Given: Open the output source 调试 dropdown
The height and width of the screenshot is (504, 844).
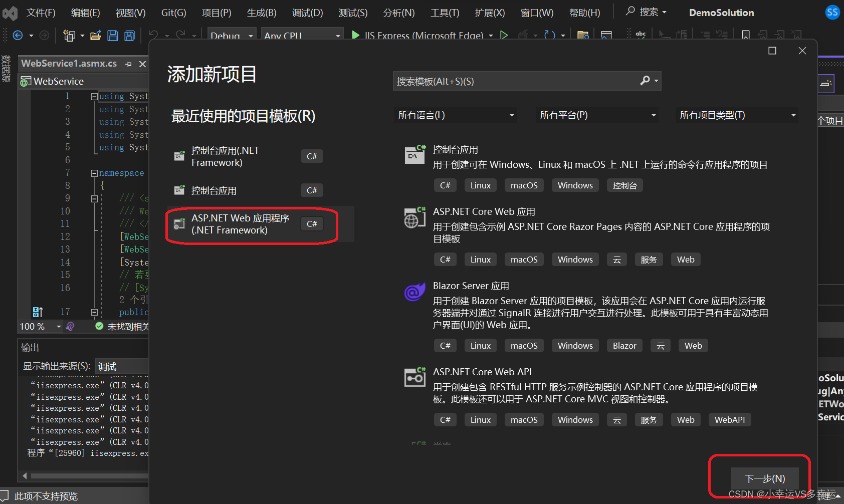Looking at the screenshot, I should [x=122, y=366].
